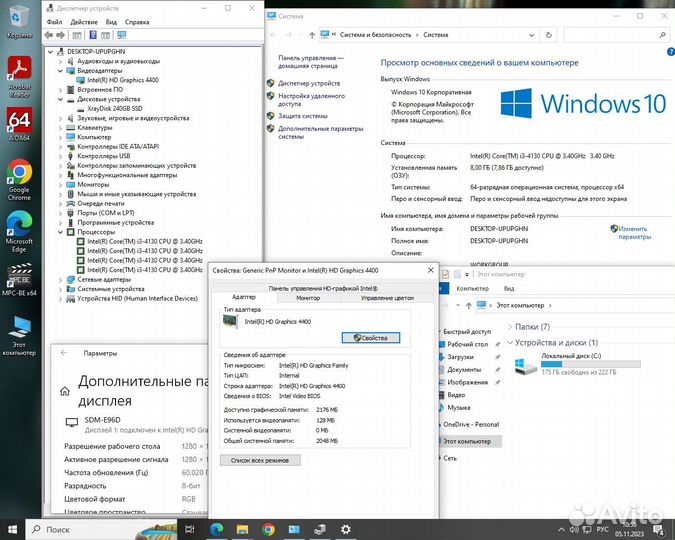The image size is (675, 540).
Task: Collapse Процессоры node
Action: (60, 232)
